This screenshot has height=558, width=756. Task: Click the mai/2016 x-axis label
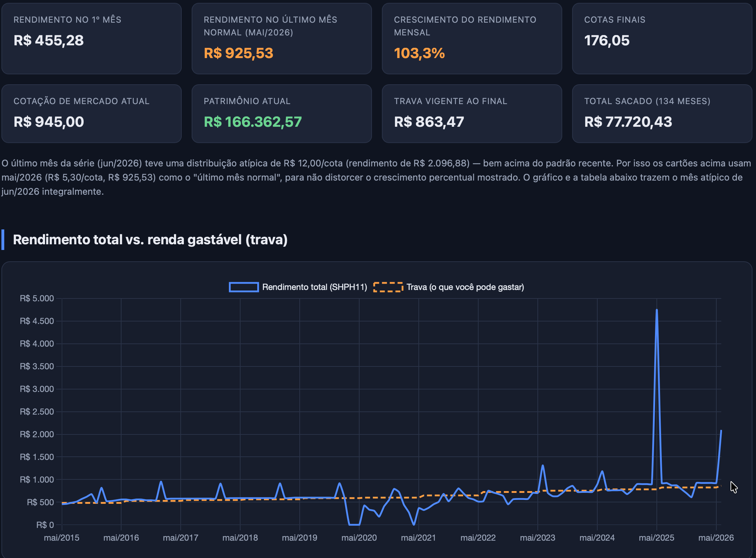coord(121,538)
